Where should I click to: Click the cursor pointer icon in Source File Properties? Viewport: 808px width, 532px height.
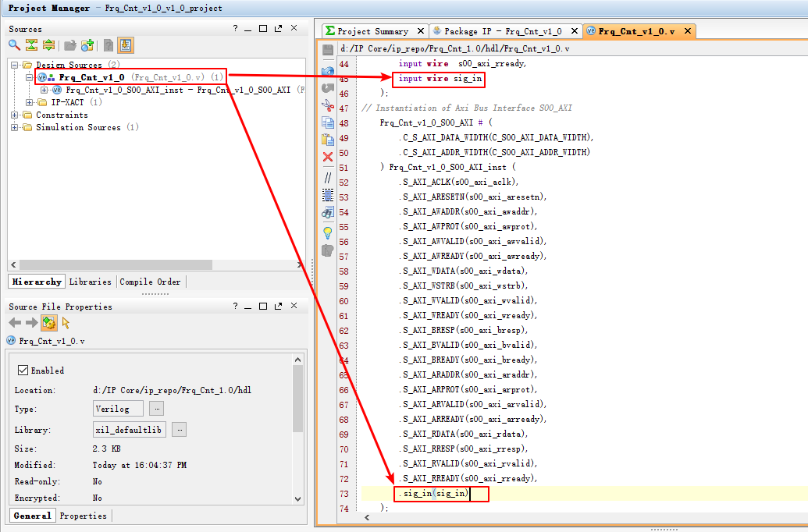click(66, 323)
